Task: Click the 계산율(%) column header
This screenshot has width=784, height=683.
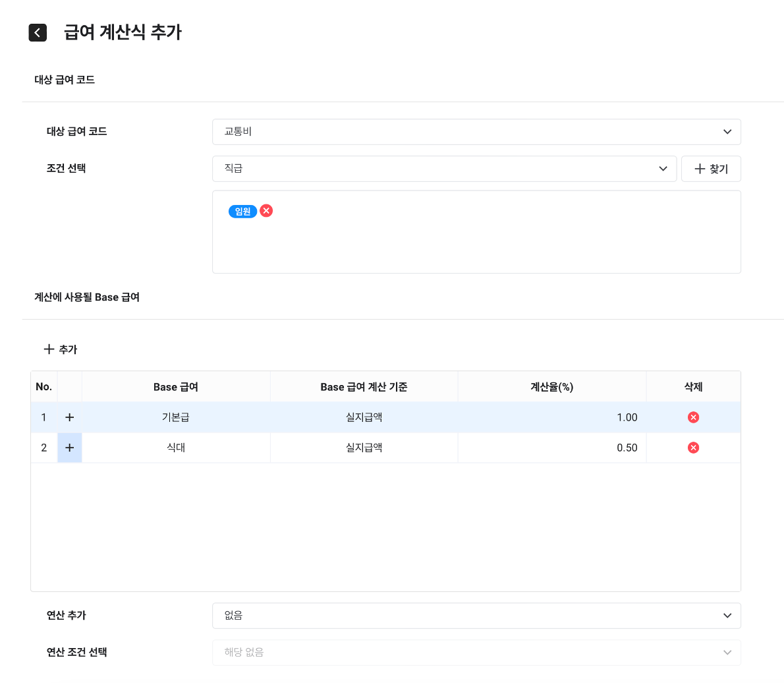Action: click(552, 387)
